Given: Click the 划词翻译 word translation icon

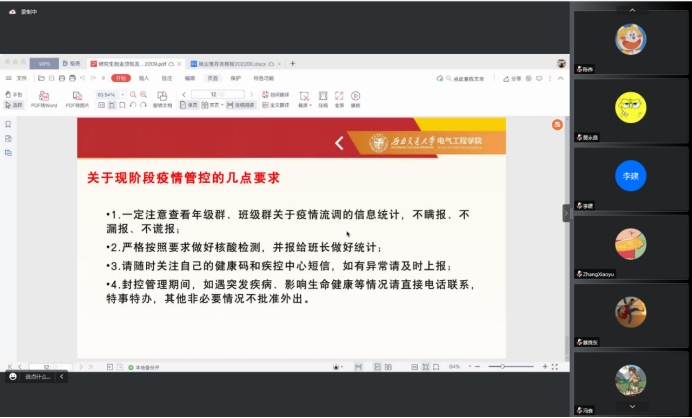Looking at the screenshot, I should click(x=277, y=94).
